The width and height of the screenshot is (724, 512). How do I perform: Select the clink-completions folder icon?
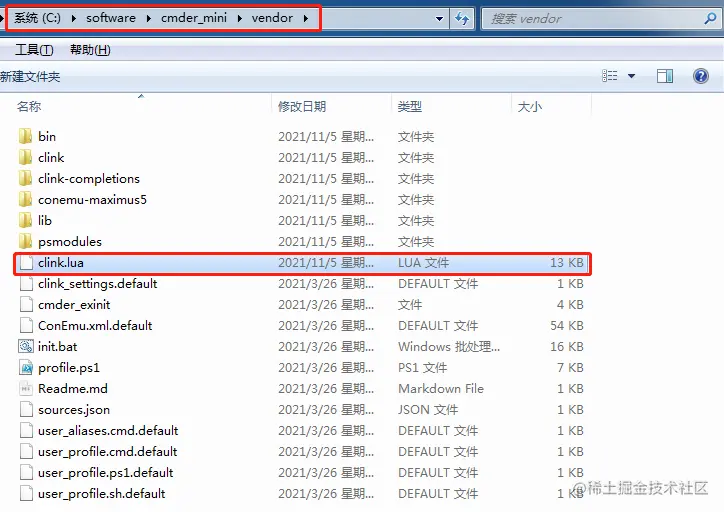click(26, 178)
